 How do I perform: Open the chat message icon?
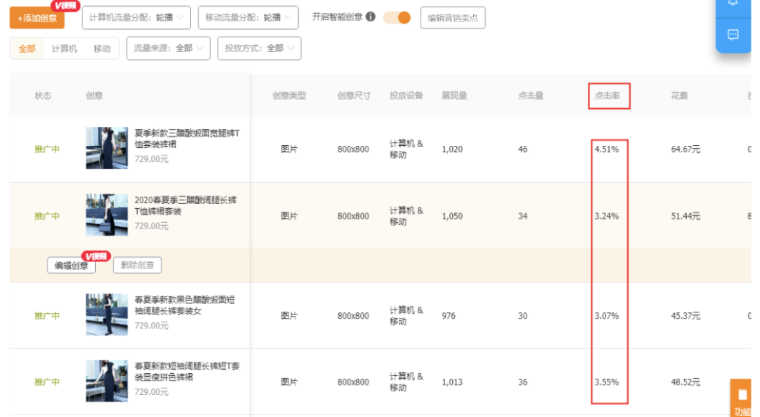pyautogui.click(x=733, y=35)
